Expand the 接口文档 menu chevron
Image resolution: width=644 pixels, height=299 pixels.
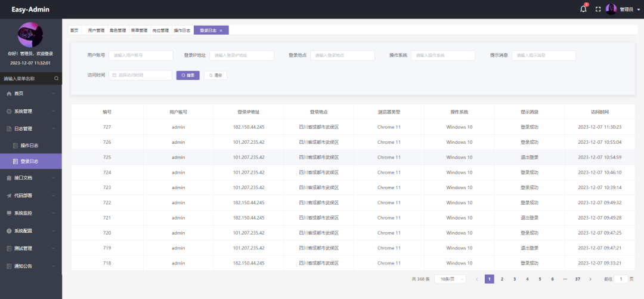[x=54, y=178]
